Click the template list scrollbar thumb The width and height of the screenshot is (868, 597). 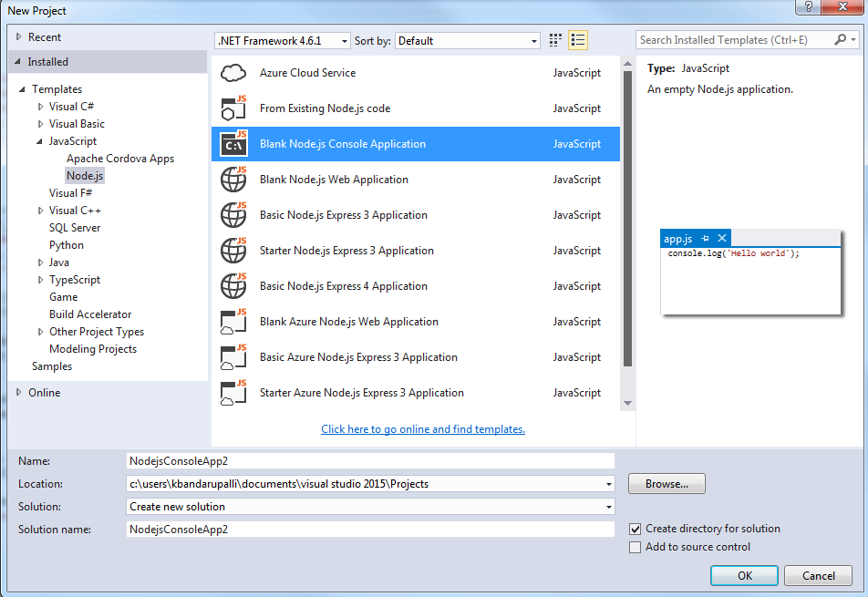(x=627, y=219)
